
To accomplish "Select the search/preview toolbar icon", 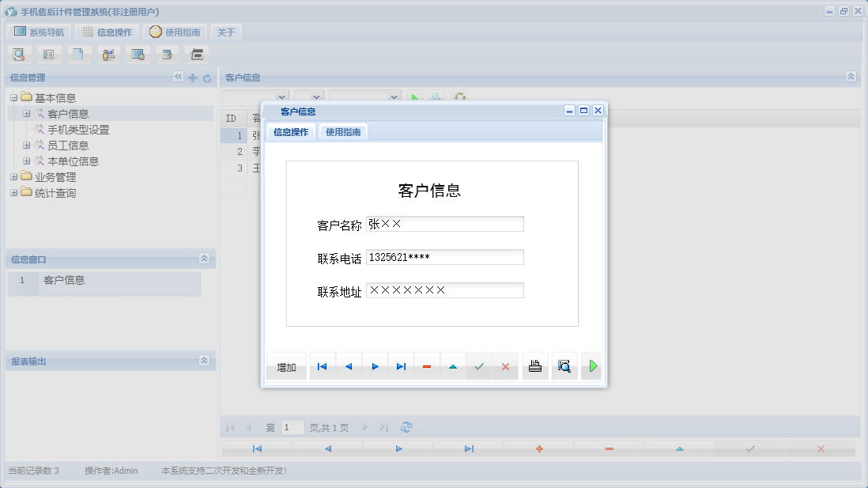I will tap(19, 54).
